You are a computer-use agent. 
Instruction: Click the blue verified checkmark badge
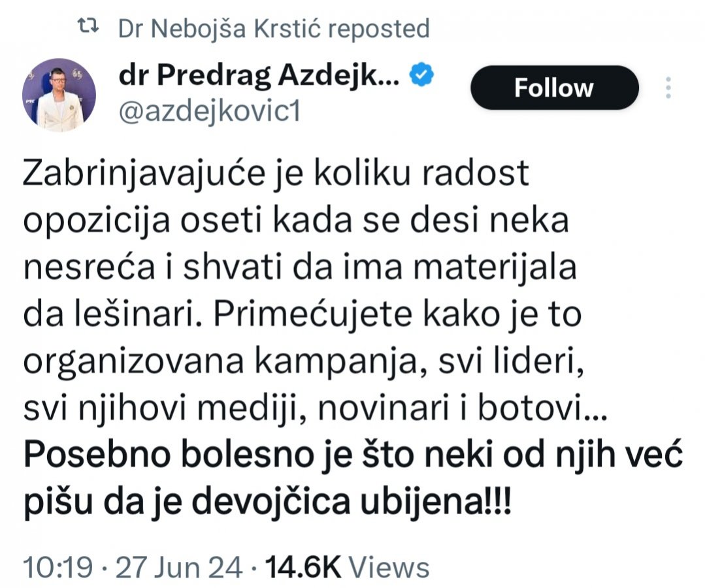click(x=421, y=78)
